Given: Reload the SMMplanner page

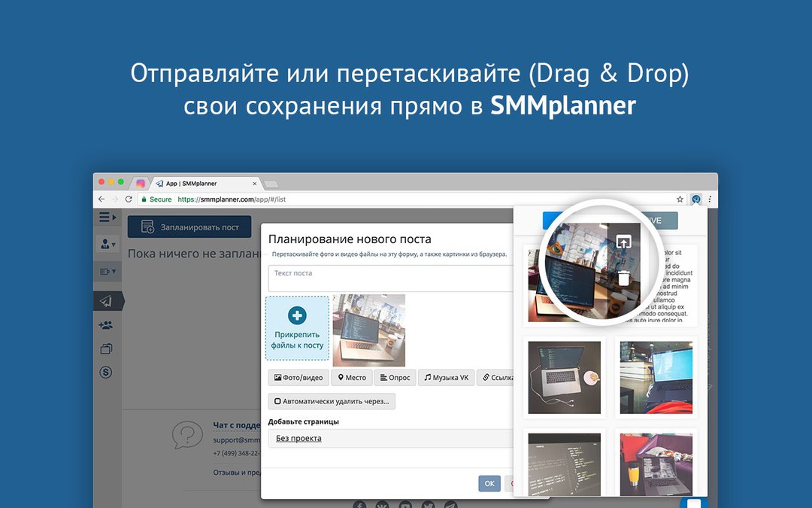Looking at the screenshot, I should tap(129, 199).
